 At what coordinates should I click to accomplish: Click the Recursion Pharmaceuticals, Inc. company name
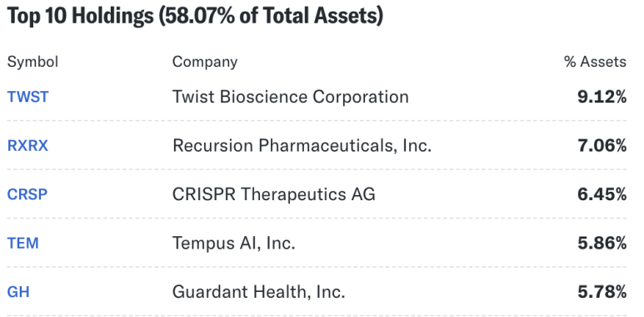pyautogui.click(x=302, y=145)
